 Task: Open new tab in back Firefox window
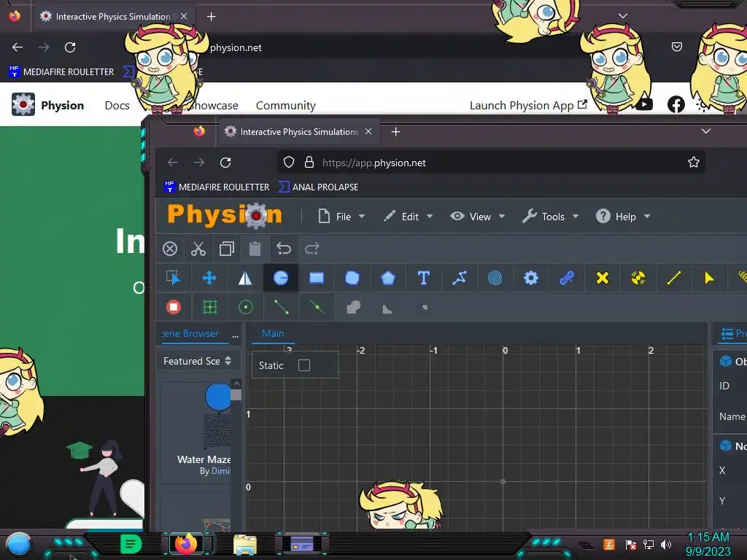[x=211, y=17]
